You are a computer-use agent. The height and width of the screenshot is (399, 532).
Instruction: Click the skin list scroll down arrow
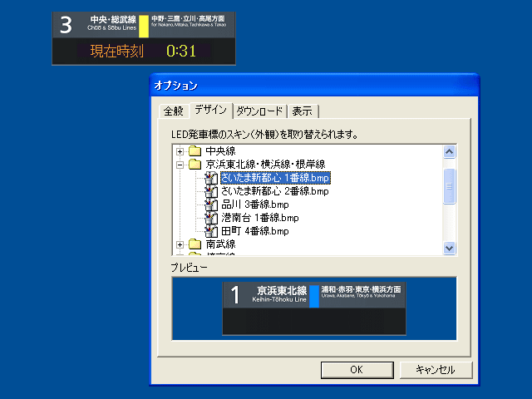pos(449,248)
